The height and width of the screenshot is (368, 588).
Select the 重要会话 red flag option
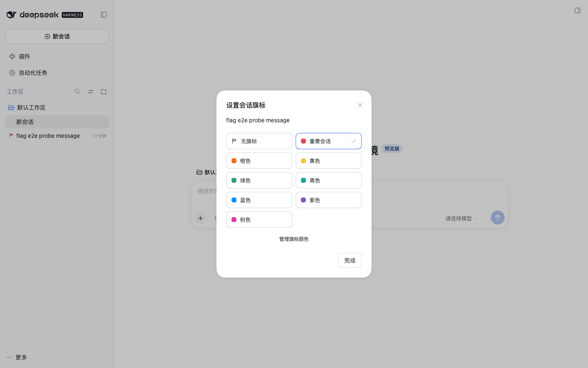click(x=329, y=141)
